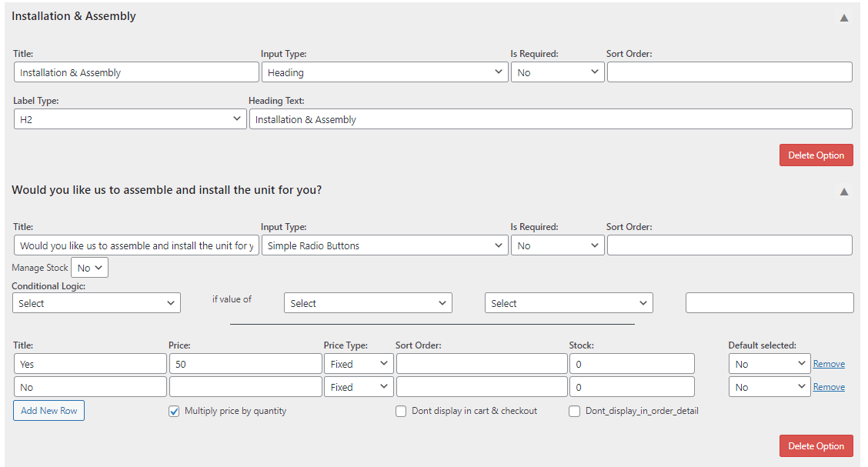Viewport: 868px width, 467px height.
Task: Edit the Heading Text field
Action: (551, 119)
